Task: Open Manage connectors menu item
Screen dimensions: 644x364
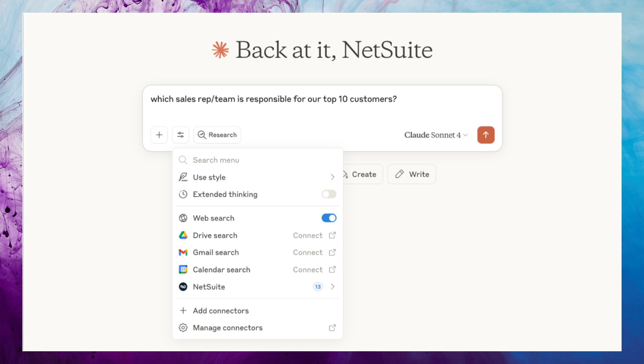Action: tap(258, 327)
